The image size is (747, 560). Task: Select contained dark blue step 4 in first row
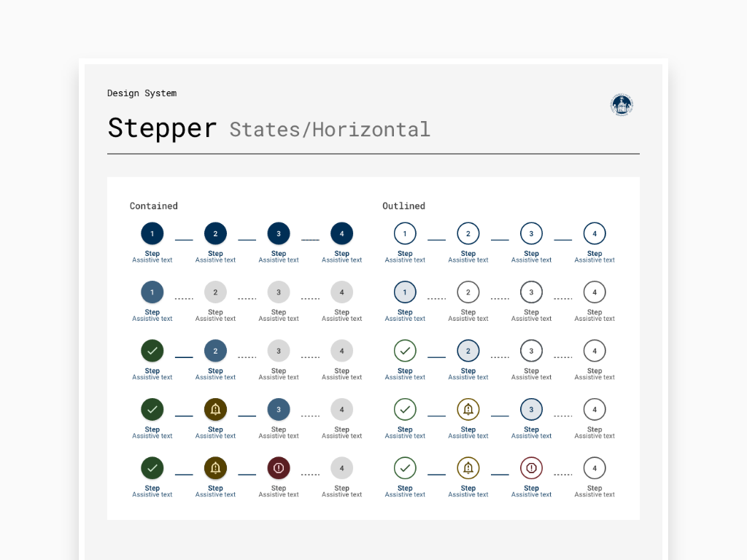[x=341, y=234]
